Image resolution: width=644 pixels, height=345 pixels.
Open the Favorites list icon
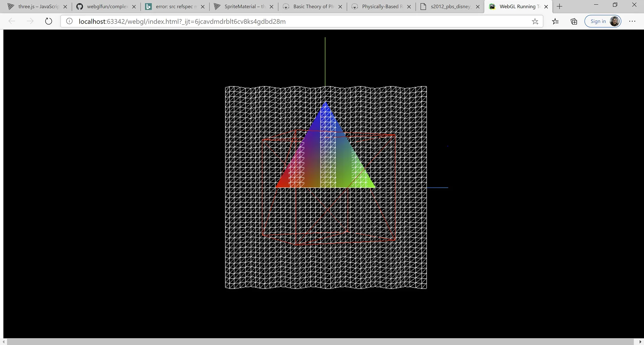(x=555, y=21)
